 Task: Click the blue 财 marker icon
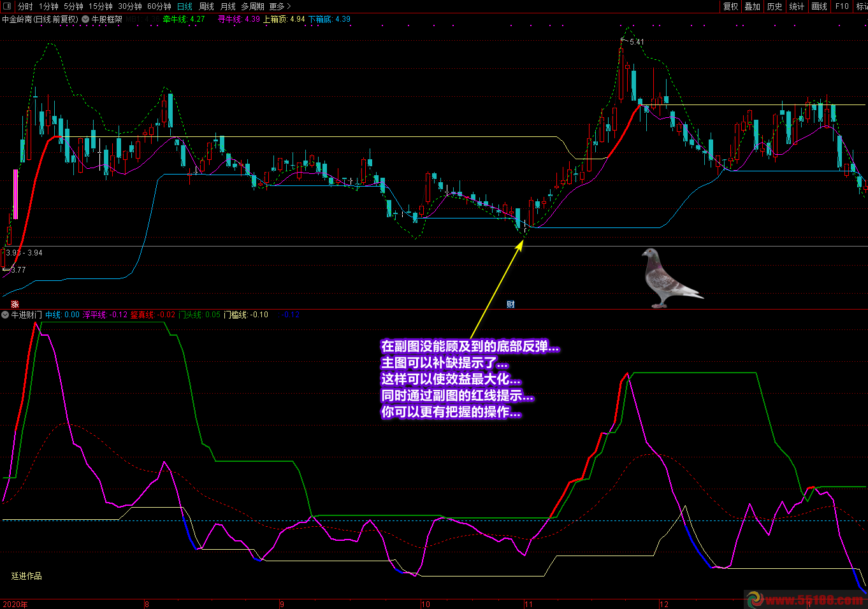click(510, 304)
